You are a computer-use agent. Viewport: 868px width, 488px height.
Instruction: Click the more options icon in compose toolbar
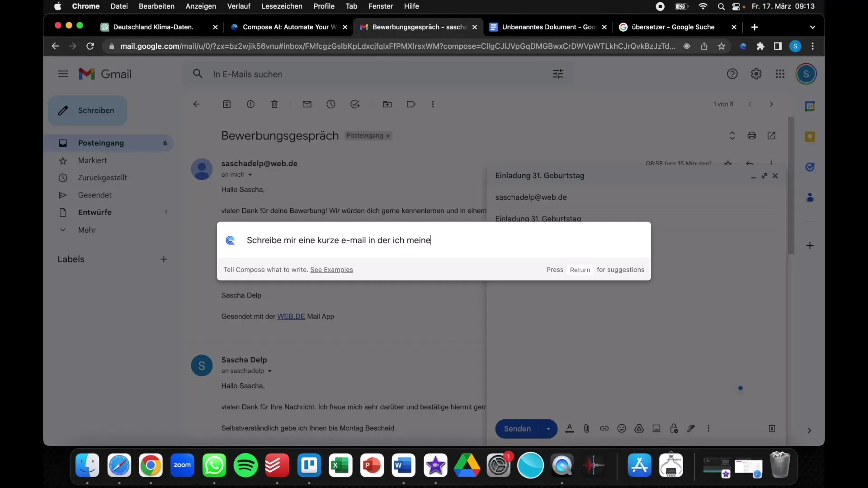click(709, 428)
